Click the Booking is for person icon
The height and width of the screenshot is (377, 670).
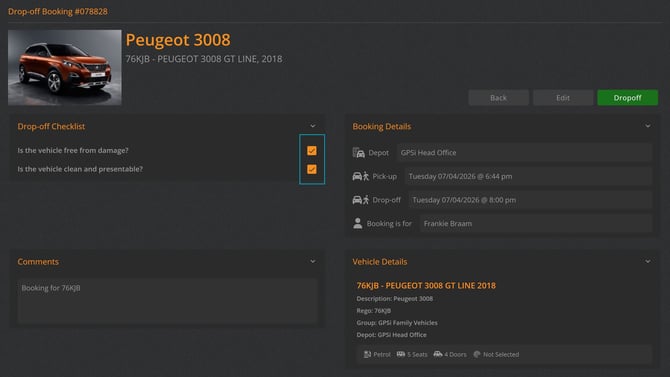click(358, 223)
